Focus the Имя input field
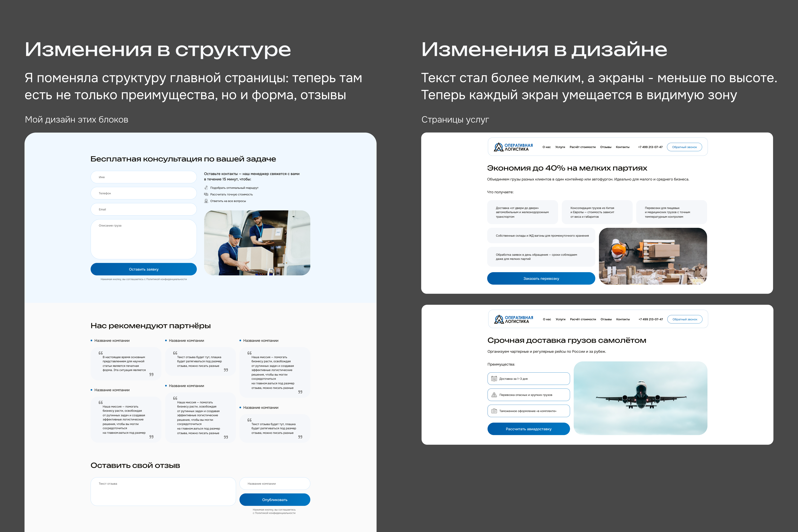Image resolution: width=798 pixels, height=532 pixels. coord(144,177)
